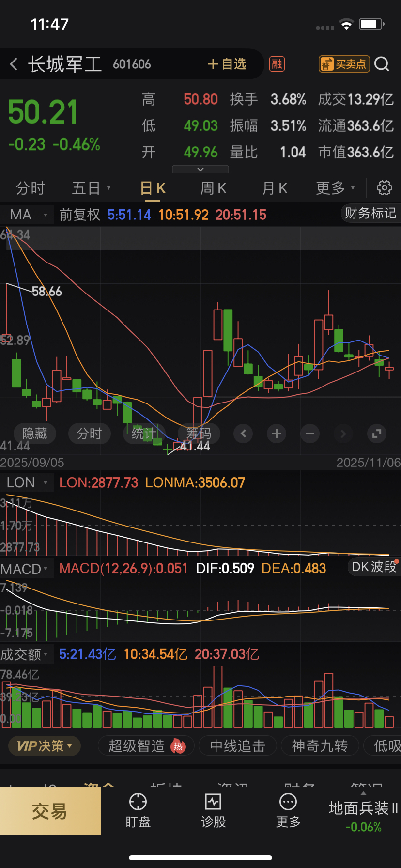This screenshot has width=401, height=868.
Task: Open the 买卖点 buy-sell points badge
Action: tap(344, 64)
